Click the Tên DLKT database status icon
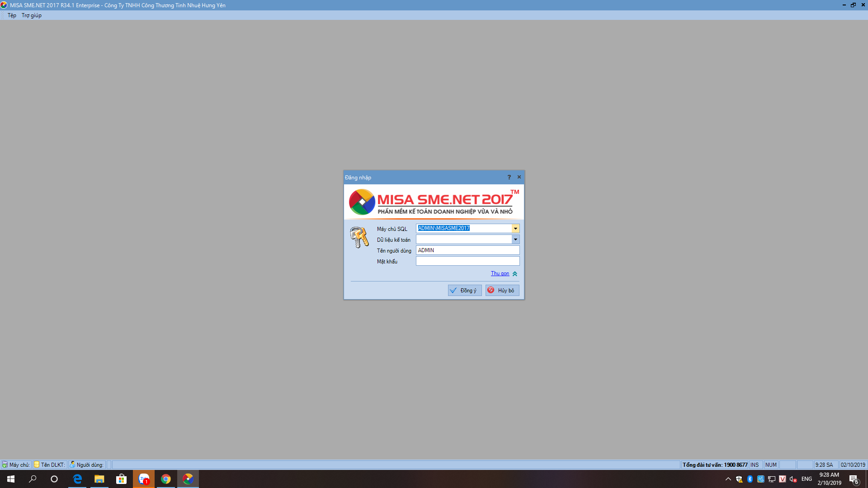The height and width of the screenshot is (488, 868). point(37,465)
